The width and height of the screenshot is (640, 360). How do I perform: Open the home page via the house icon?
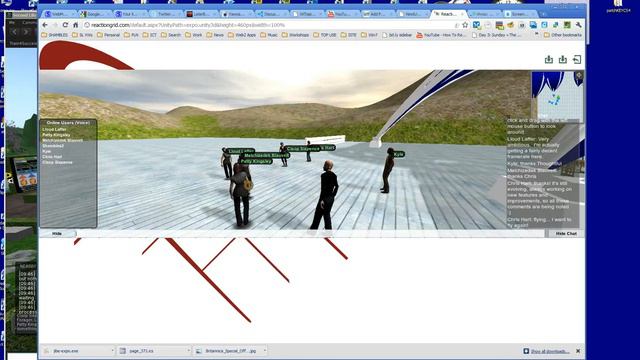pos(76,25)
